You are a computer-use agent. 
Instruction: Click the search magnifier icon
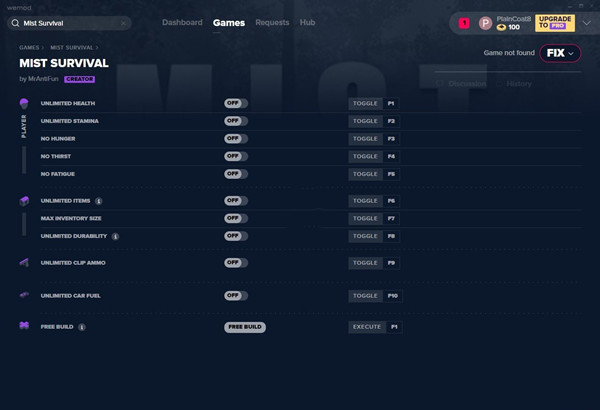[15, 23]
